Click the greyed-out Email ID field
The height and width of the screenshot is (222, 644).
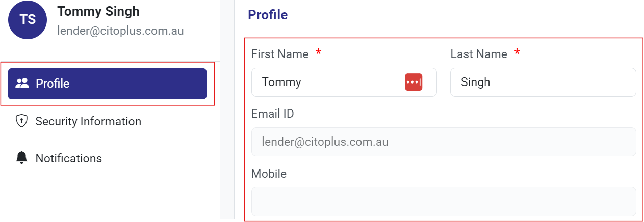pyautogui.click(x=443, y=142)
